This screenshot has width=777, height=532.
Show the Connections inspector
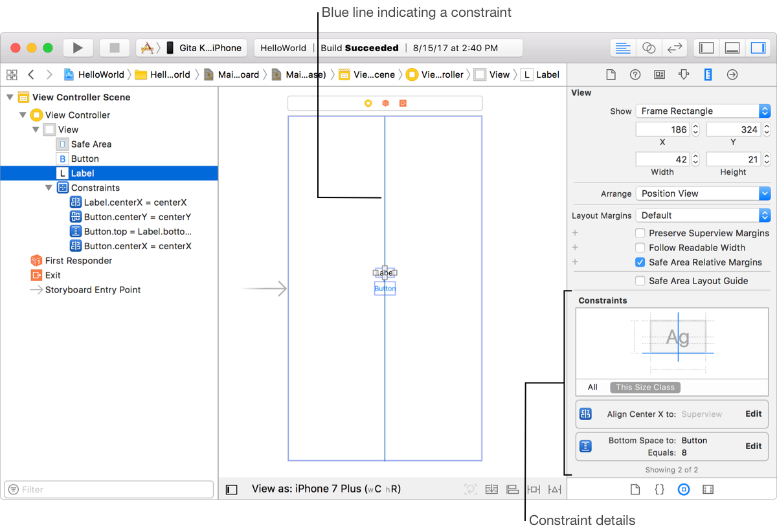click(732, 74)
